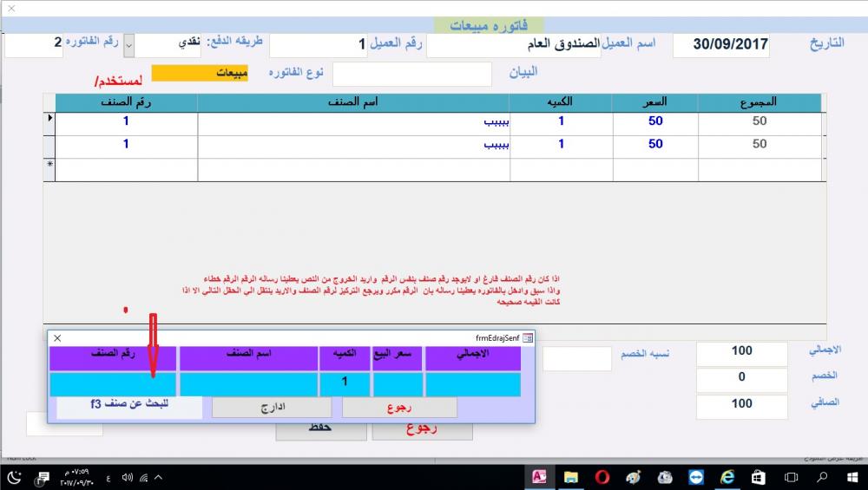Click the empty البيان description field
The image size is (868, 490).
tap(411, 74)
